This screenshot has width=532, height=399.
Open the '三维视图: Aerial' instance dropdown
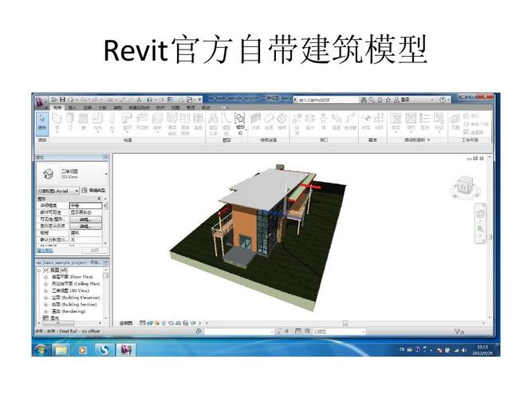pos(58,191)
